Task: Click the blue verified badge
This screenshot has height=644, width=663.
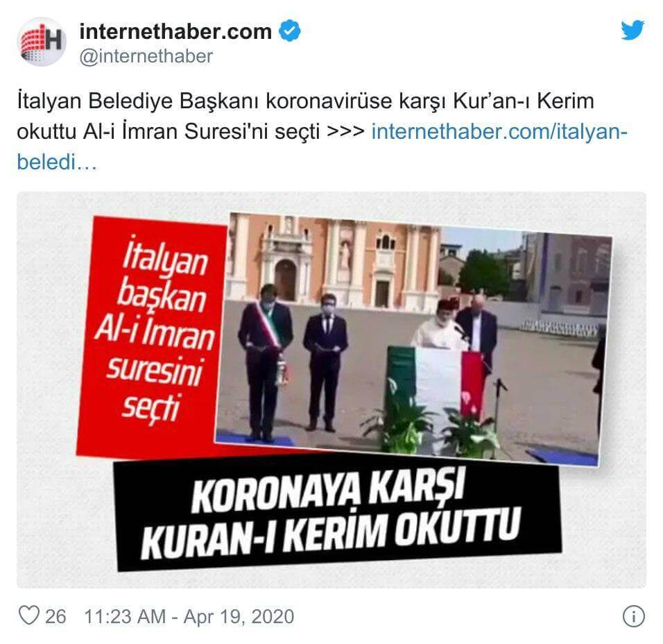Action: (290, 31)
